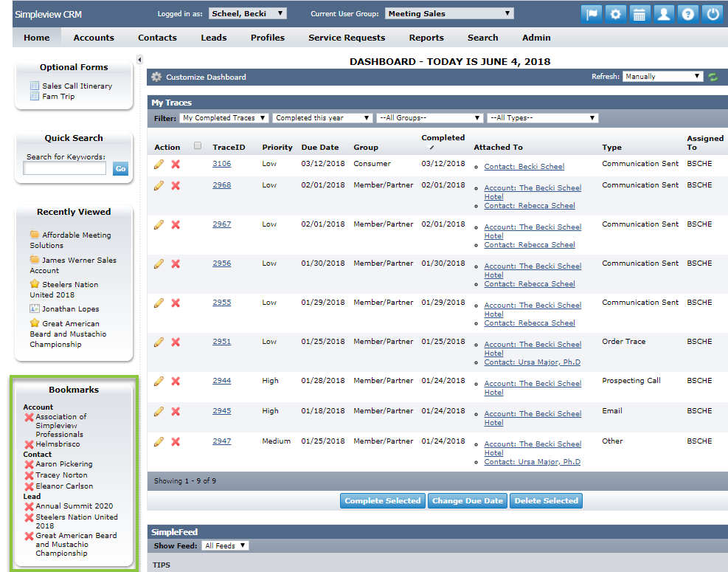The width and height of the screenshot is (728, 572).
Task: Remove Tracey Norton bookmark red X
Action: pos(29,476)
